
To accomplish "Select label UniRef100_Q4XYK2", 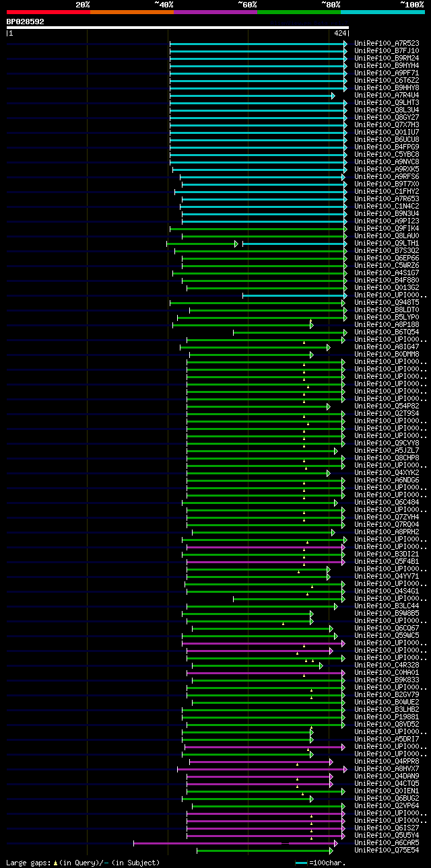I will [x=387, y=472].
